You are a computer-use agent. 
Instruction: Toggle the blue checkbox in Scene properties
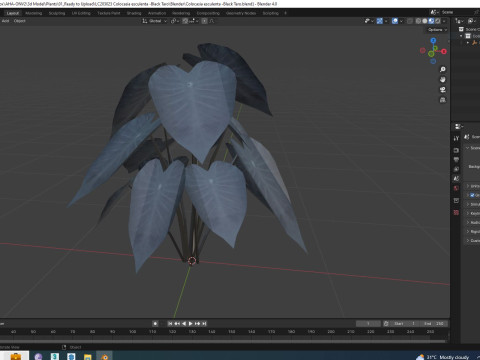(x=472, y=195)
